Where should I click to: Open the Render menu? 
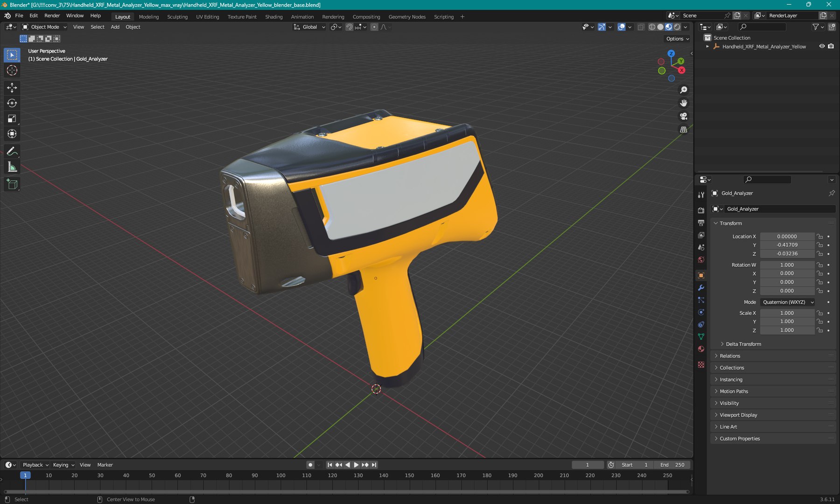[52, 15]
